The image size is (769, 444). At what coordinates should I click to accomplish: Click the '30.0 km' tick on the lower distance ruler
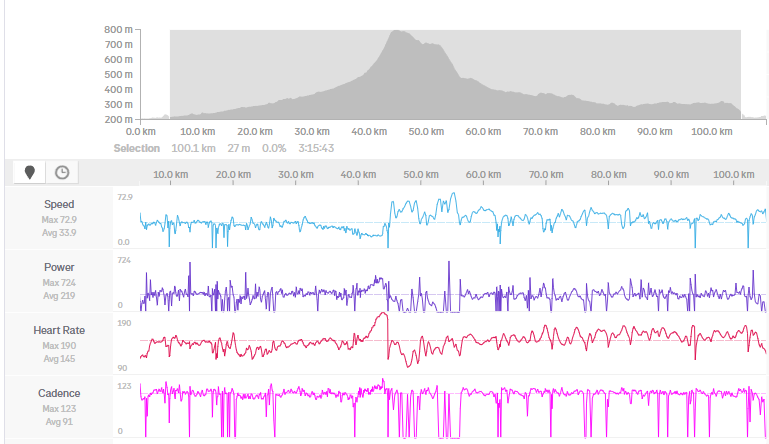[x=296, y=175]
